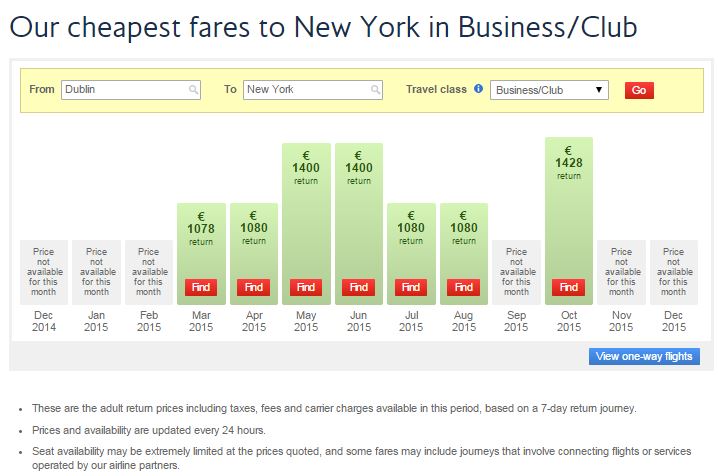
Task: Click Find under May 2015 fare
Action: [x=306, y=287]
